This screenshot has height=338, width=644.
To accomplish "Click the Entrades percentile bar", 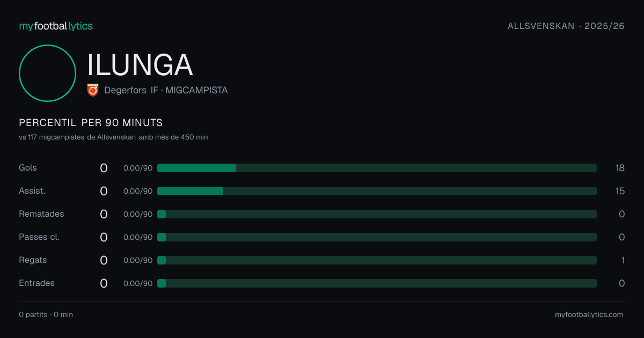I will [377, 283].
